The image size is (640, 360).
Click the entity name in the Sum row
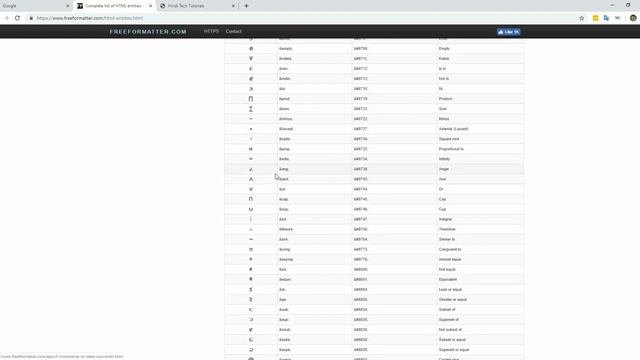coord(284,109)
